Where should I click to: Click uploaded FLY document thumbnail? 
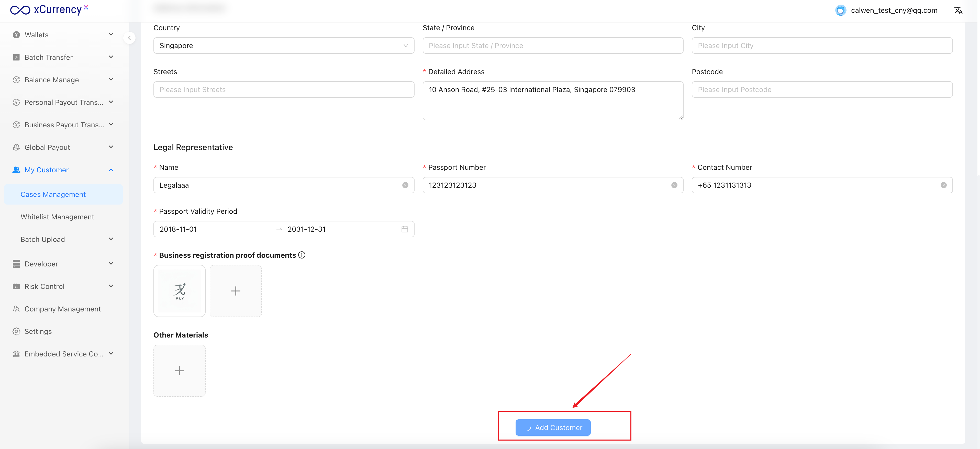point(180,291)
